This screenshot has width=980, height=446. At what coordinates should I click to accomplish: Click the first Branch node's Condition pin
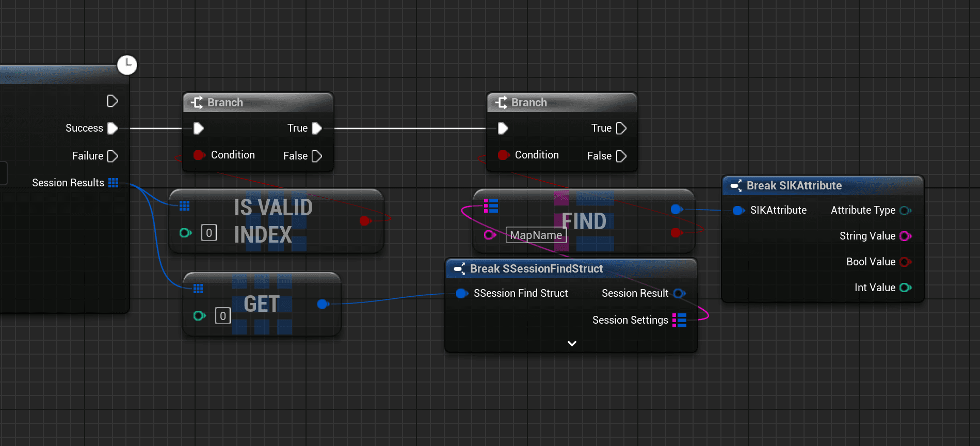pyautogui.click(x=199, y=155)
